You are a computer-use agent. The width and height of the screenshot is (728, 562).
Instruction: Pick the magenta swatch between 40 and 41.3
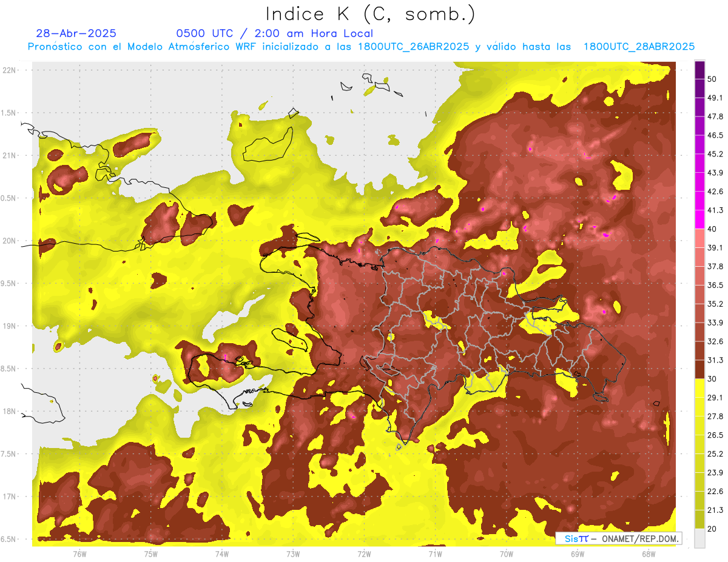(x=699, y=219)
